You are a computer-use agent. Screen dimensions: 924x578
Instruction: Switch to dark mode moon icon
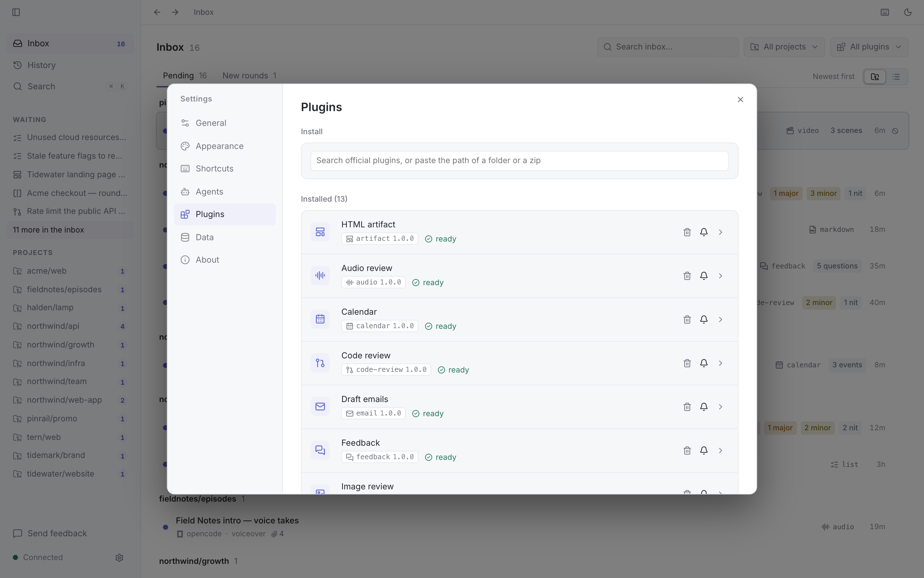click(908, 12)
